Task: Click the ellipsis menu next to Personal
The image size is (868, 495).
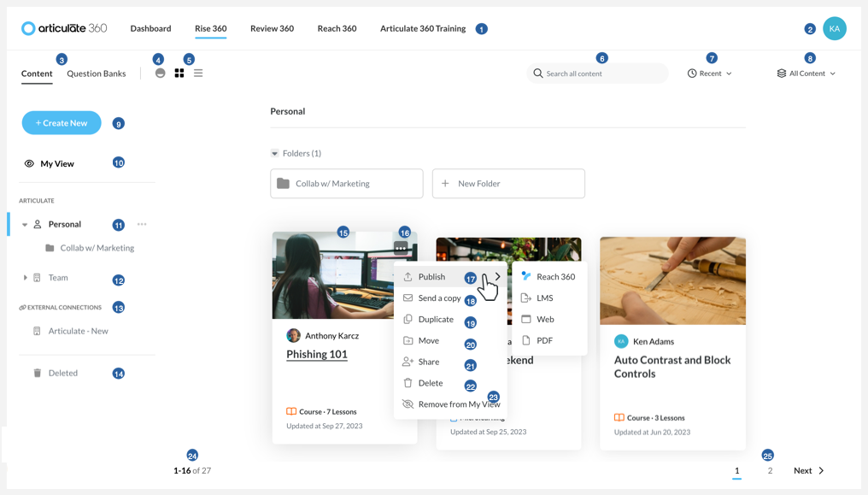Action: click(142, 224)
